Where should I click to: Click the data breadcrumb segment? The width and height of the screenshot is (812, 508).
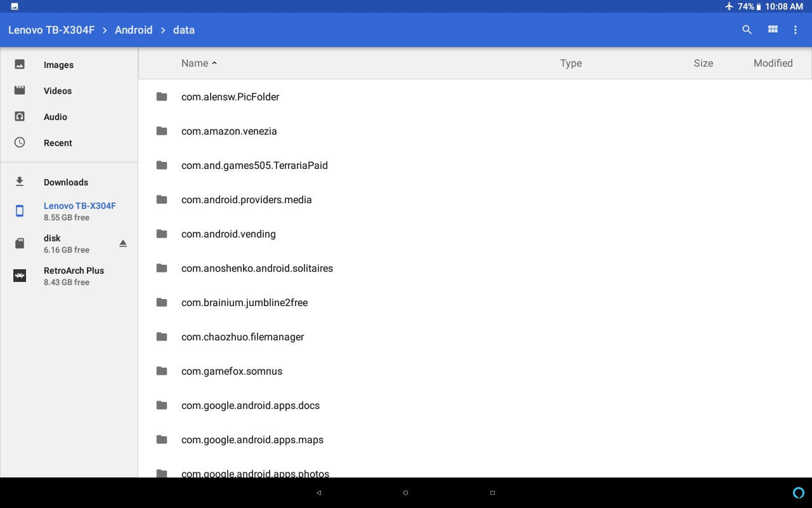184,30
